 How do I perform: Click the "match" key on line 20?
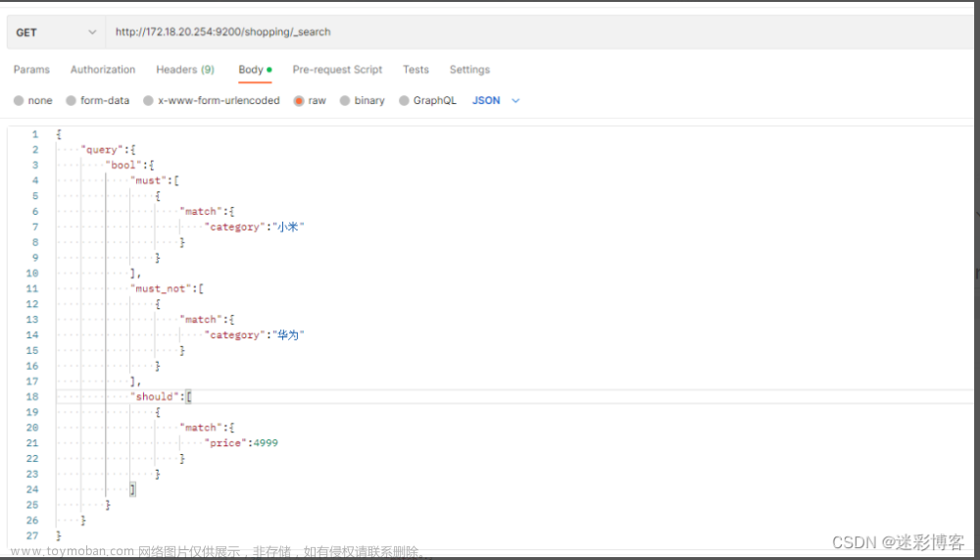(x=201, y=428)
